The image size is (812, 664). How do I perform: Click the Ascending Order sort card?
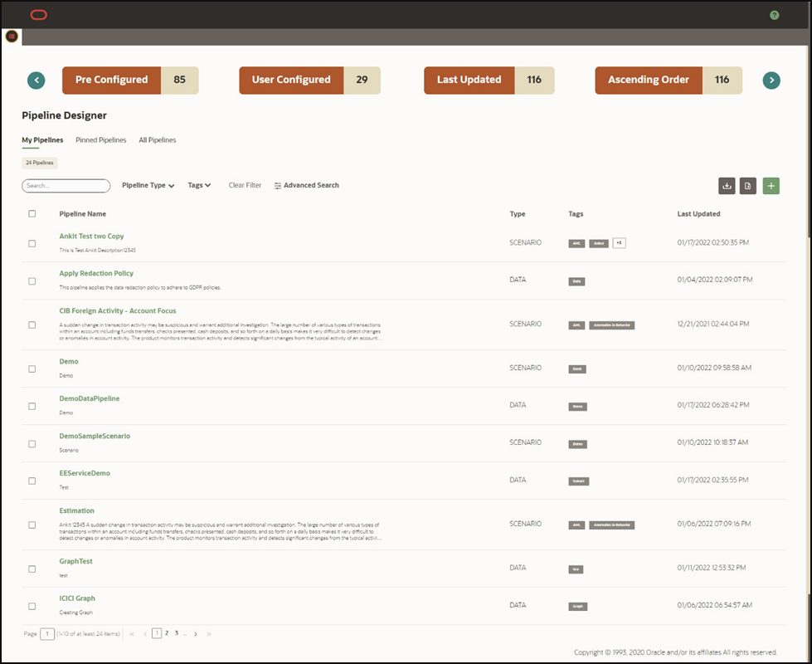(669, 81)
